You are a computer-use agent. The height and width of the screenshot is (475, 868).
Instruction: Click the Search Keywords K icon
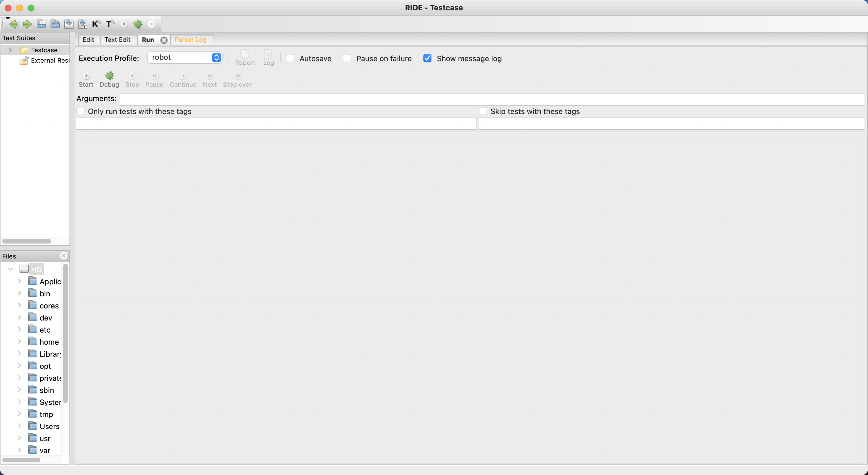coord(96,24)
